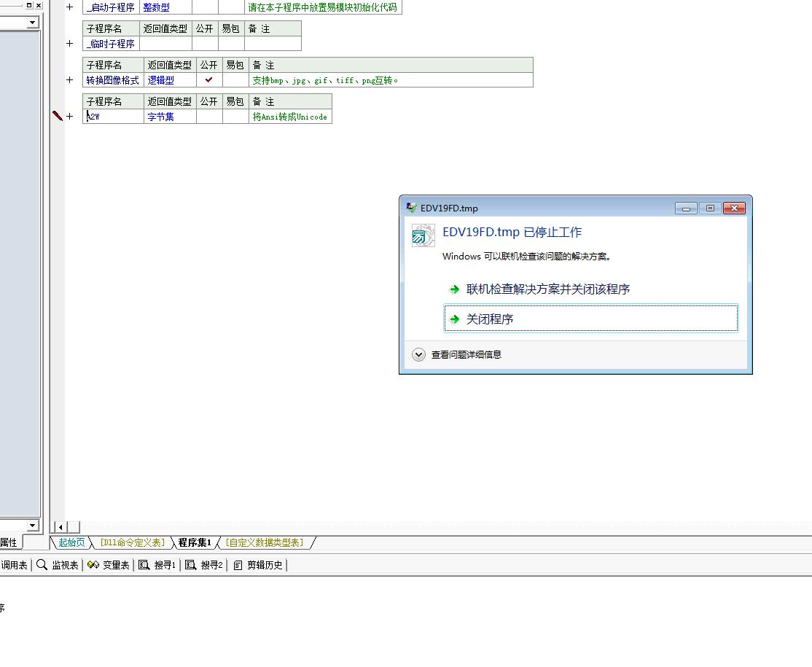Expand the 转换图像格式 subroutine plus sign
Screen dimensions: 812x667
click(69, 79)
